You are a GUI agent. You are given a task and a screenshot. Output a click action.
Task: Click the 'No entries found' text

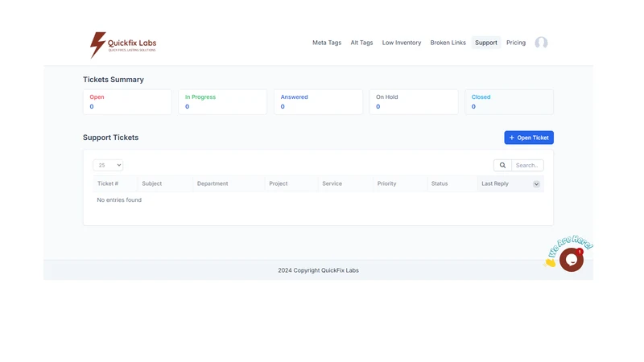(x=119, y=200)
